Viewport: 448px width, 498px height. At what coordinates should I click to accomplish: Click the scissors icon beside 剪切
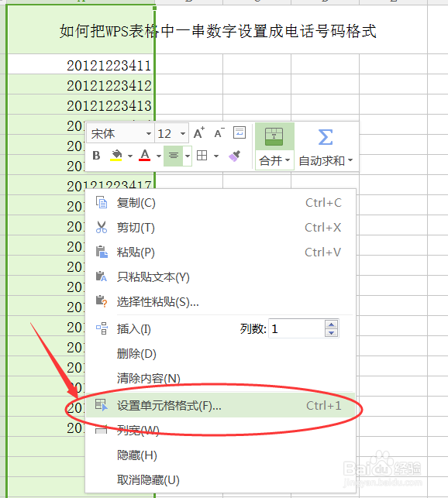point(102,227)
